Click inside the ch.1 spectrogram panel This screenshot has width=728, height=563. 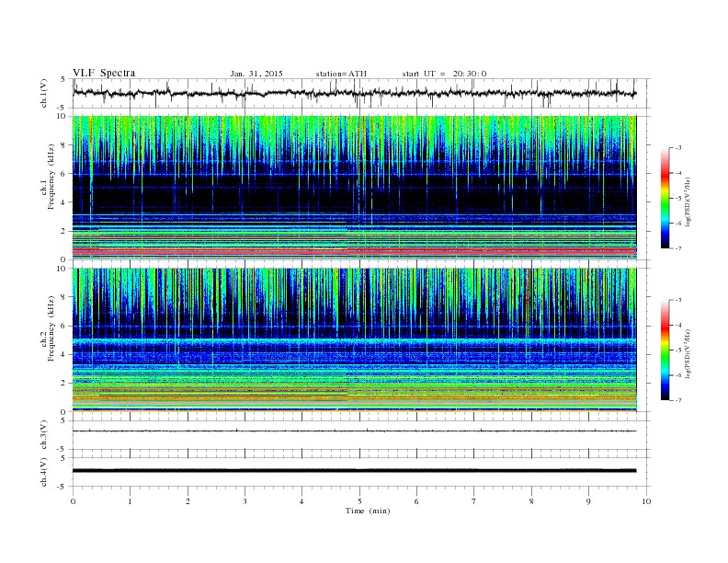354,188
